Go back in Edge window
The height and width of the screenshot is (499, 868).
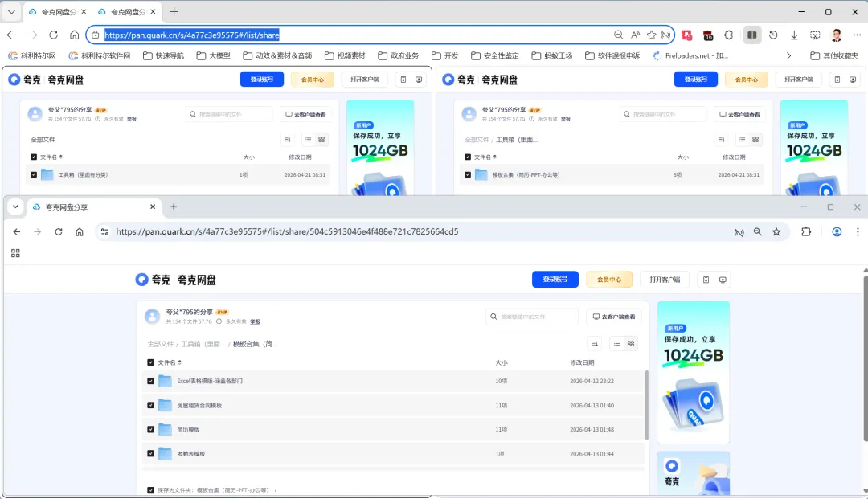click(x=11, y=35)
